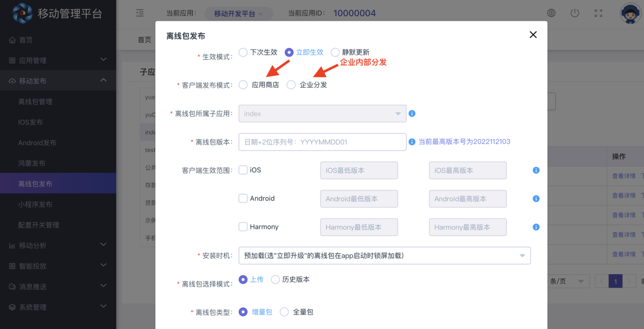Click info icon beside 离线包所属子应用 dropdown
This screenshot has height=329, width=644.
pyautogui.click(x=412, y=113)
